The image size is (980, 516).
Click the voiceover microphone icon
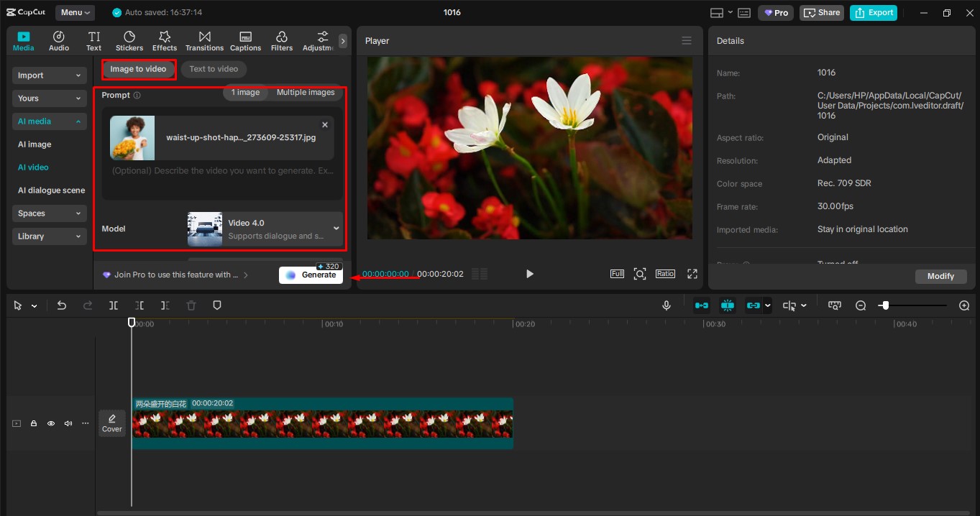[666, 305]
